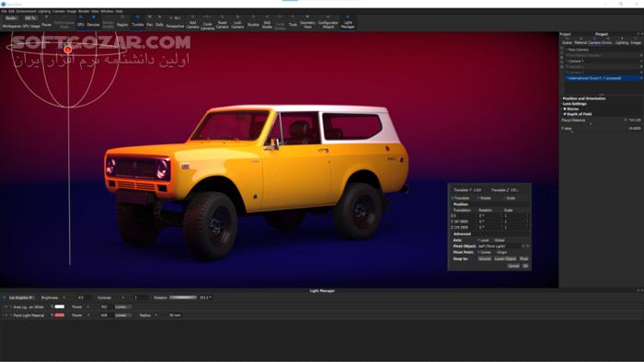Open the Workspaces Studio dropdown
The height and width of the screenshot is (362, 644).
(11, 18)
